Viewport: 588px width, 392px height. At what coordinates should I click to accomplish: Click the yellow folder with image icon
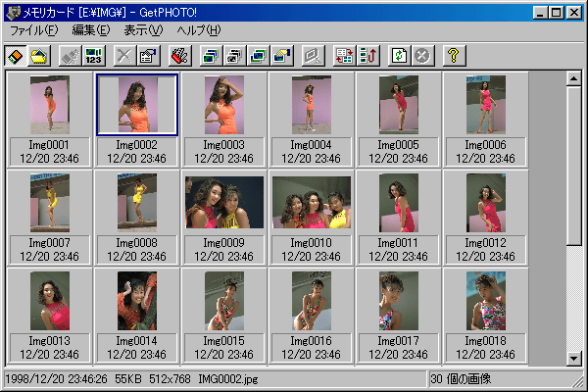click(x=282, y=56)
